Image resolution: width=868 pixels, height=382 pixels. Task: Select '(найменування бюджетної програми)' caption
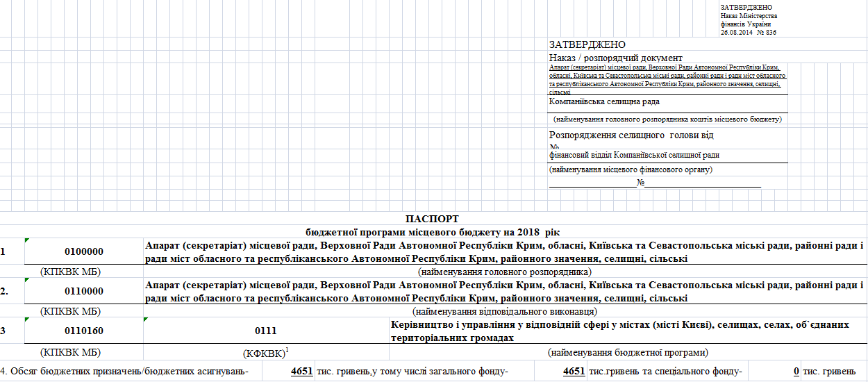[628, 351]
